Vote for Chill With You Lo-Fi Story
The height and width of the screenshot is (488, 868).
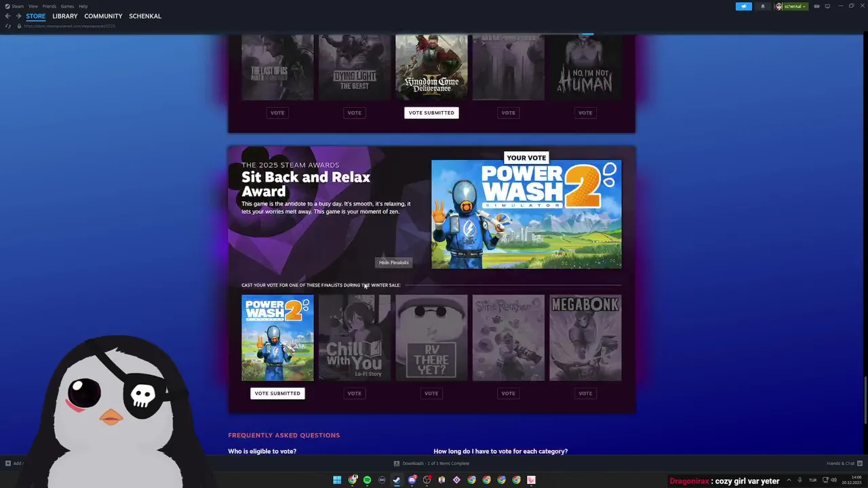355,393
